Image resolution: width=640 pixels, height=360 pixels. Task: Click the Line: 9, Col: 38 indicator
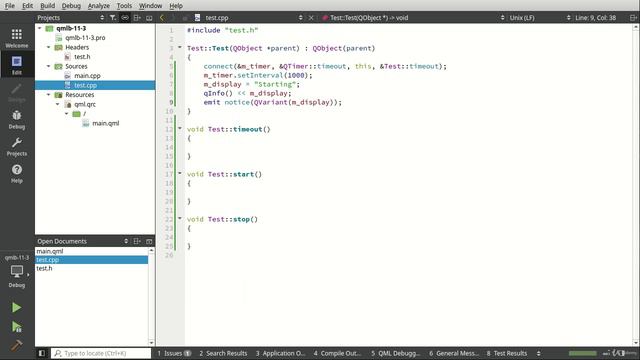595,18
